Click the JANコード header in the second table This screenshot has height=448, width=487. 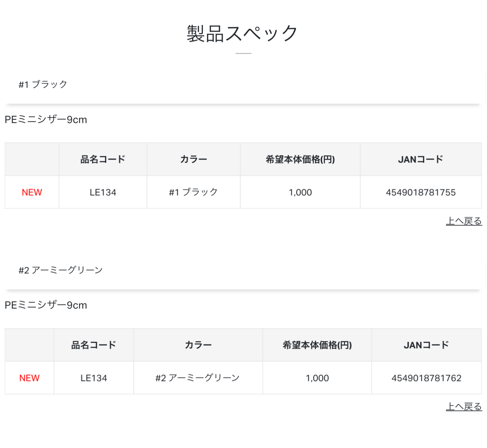pyautogui.click(x=426, y=345)
